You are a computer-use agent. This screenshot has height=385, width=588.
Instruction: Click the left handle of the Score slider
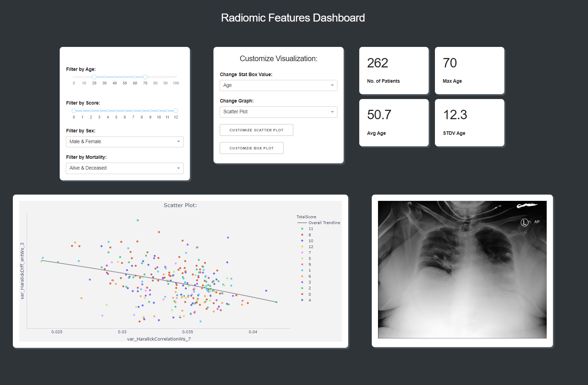coord(74,110)
